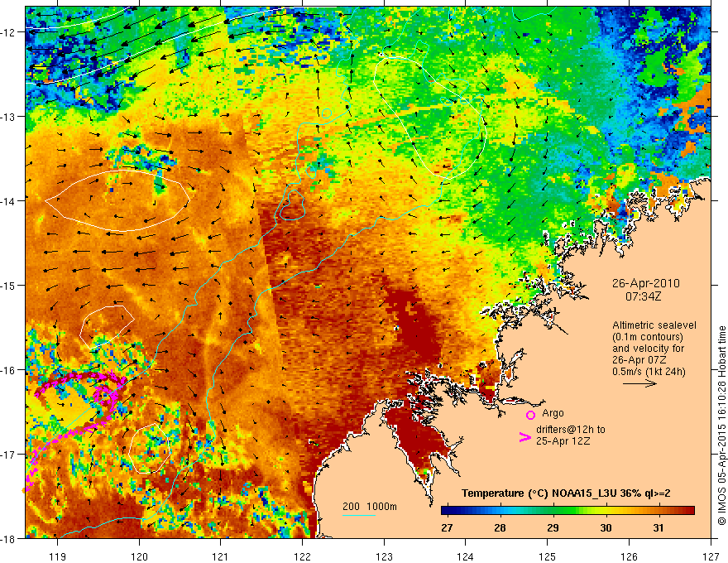Click the longitude axis label '125'
Image resolution: width=728 pixels, height=563 pixels.
(x=548, y=556)
